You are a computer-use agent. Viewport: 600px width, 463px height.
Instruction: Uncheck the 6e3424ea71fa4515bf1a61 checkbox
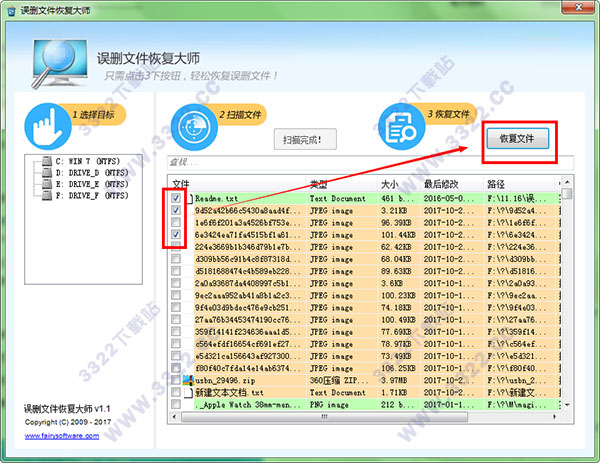[176, 235]
